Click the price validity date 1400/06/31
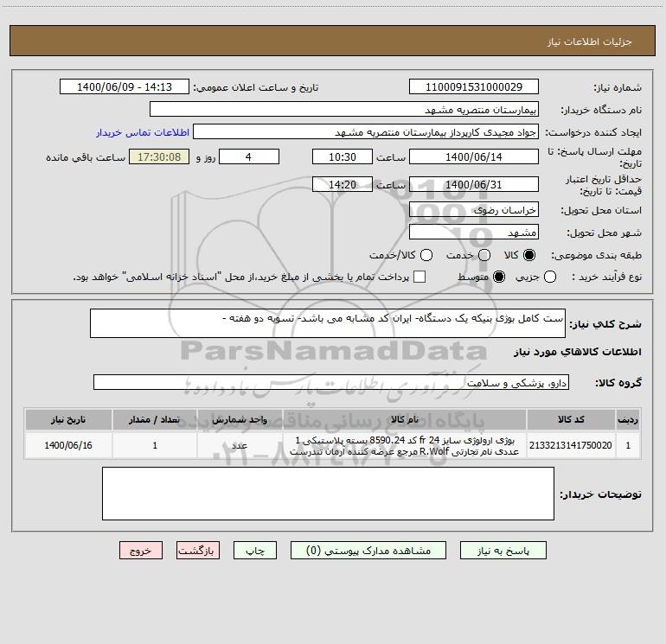The height and width of the screenshot is (644, 666). 474,184
